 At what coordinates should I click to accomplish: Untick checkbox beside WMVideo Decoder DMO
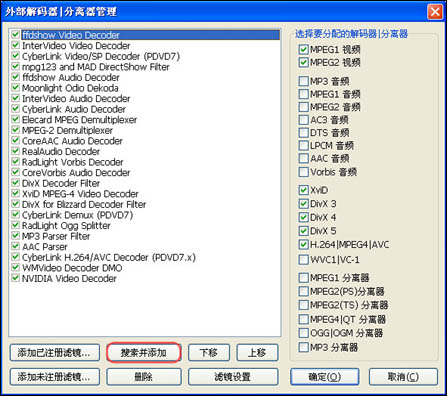pos(15,267)
